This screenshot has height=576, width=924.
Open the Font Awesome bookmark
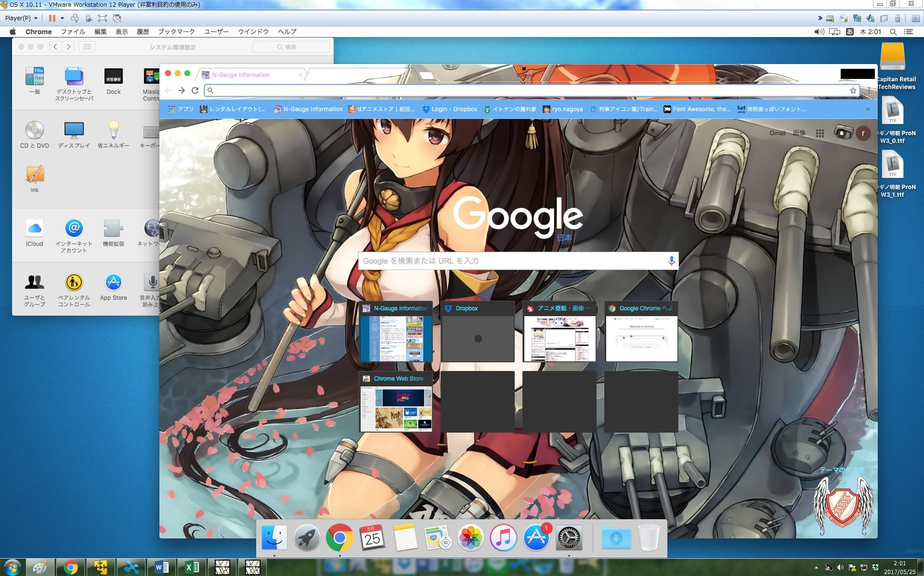697,109
